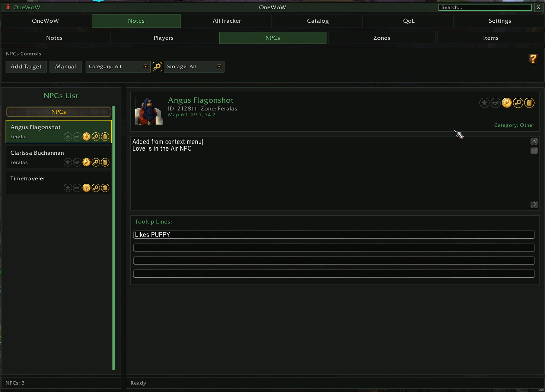Image resolution: width=545 pixels, height=392 pixels.
Task: Click the note scroll-up arrow button
Action: pyautogui.click(x=534, y=142)
